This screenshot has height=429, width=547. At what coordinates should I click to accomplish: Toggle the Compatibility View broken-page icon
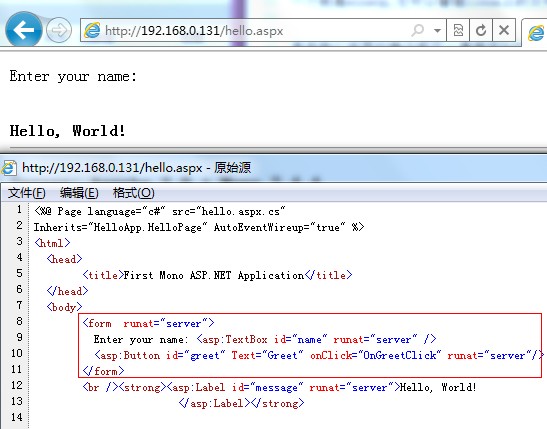[x=458, y=30]
